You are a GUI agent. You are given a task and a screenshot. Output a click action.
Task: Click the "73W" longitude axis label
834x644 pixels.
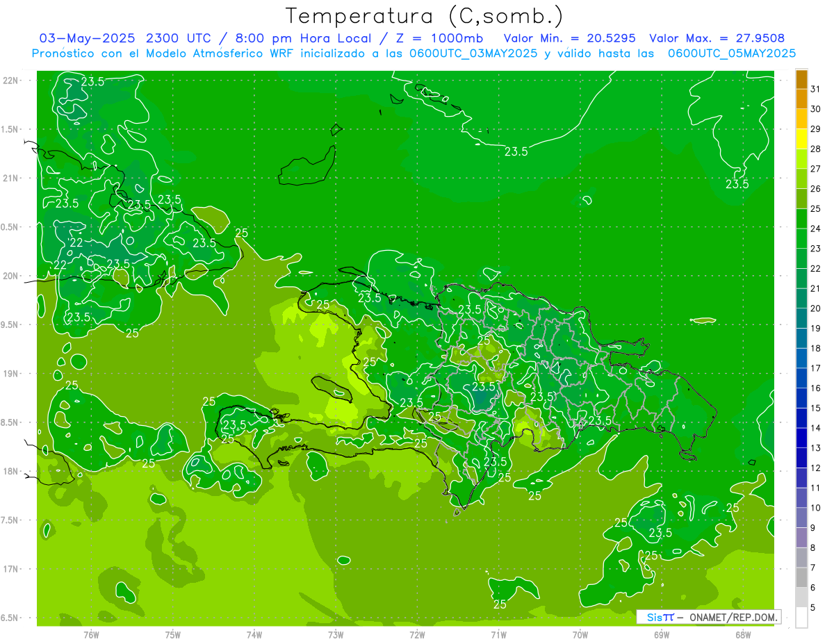tap(336, 634)
